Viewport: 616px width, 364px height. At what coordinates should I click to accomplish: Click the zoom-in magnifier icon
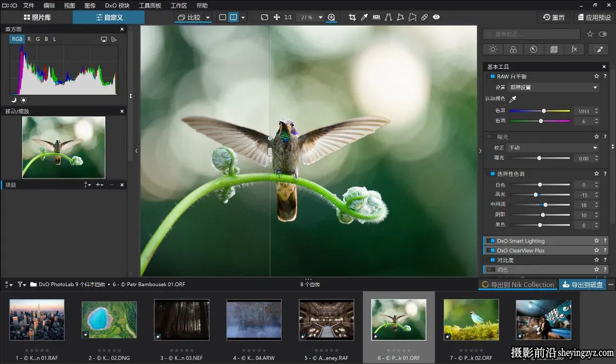coord(331,17)
